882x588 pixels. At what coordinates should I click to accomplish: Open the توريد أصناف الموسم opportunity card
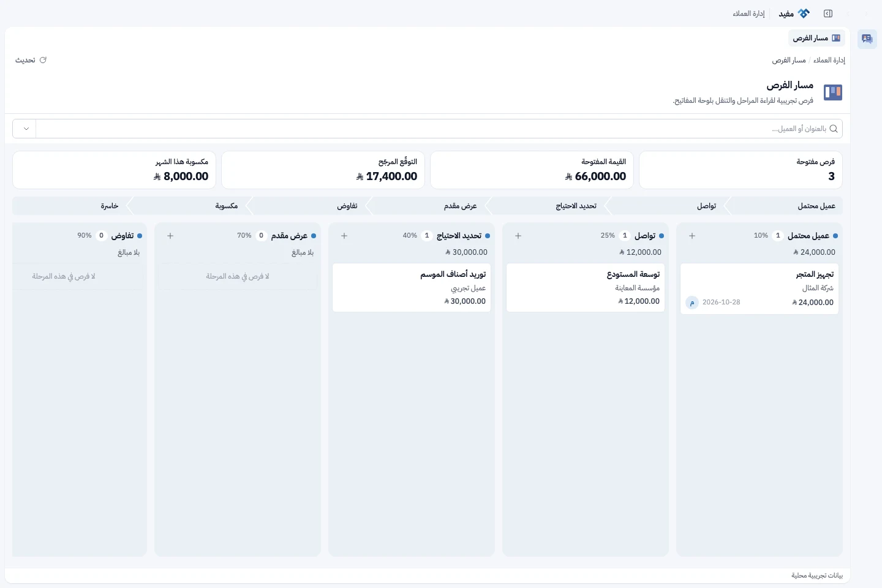[412, 288]
